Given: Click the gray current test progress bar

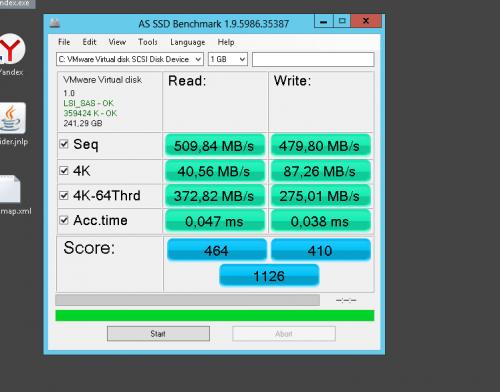Looking at the screenshot, I should pyautogui.click(x=188, y=300).
